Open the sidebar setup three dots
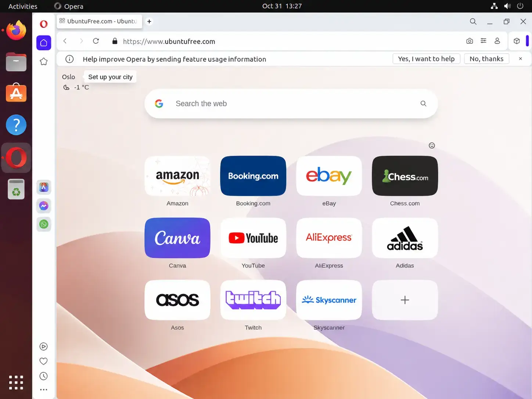This screenshot has height=399, width=532. [x=43, y=390]
